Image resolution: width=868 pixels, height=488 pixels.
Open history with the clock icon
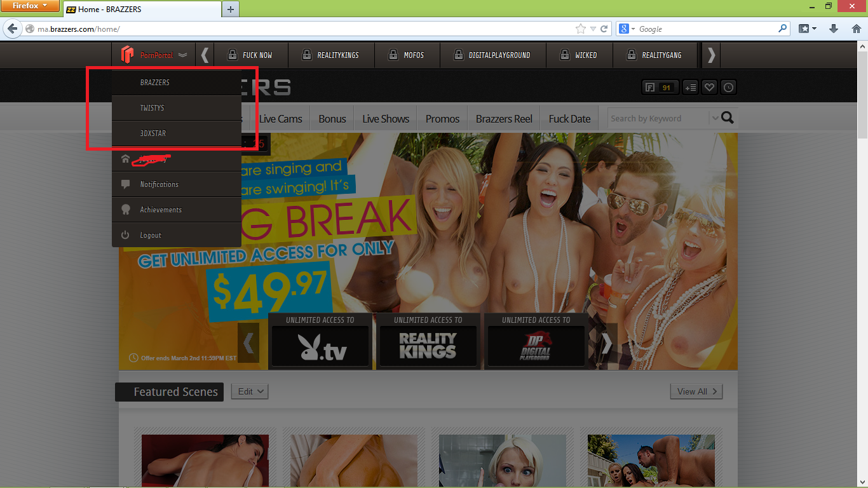pyautogui.click(x=729, y=88)
